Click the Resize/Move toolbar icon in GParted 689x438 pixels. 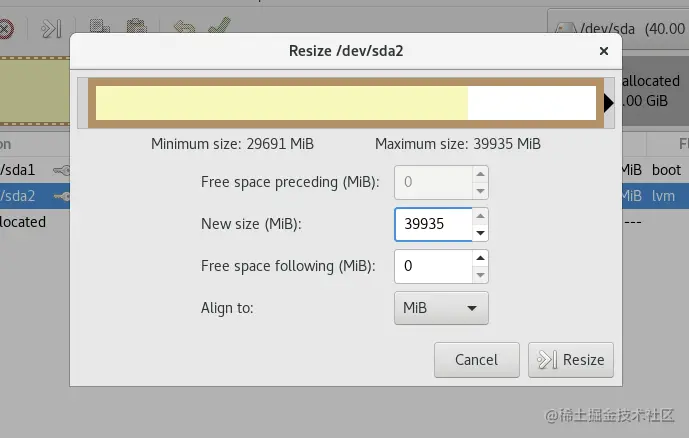(51, 29)
